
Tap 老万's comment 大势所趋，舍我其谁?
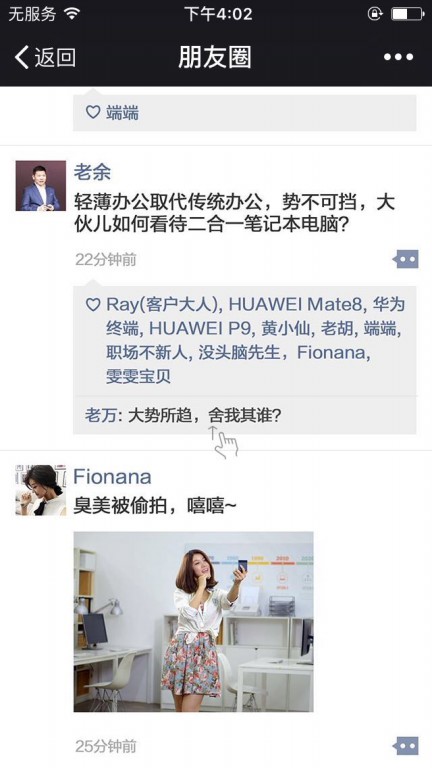205,416
